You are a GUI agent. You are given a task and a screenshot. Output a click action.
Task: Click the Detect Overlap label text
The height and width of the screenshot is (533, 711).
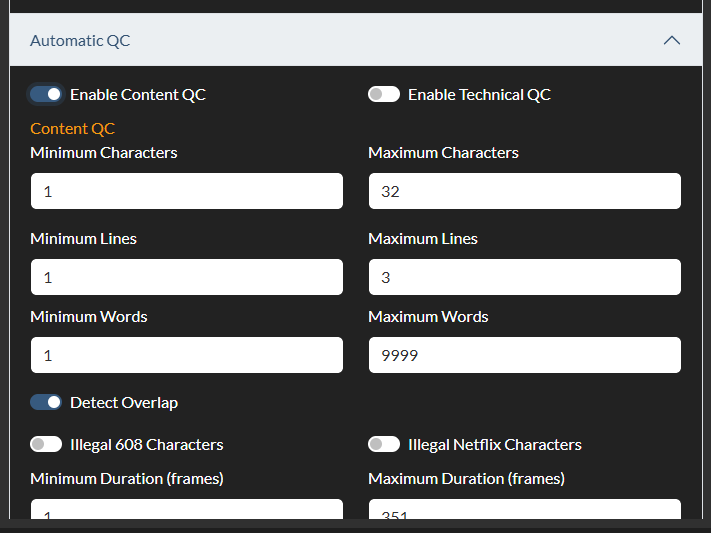(x=124, y=402)
